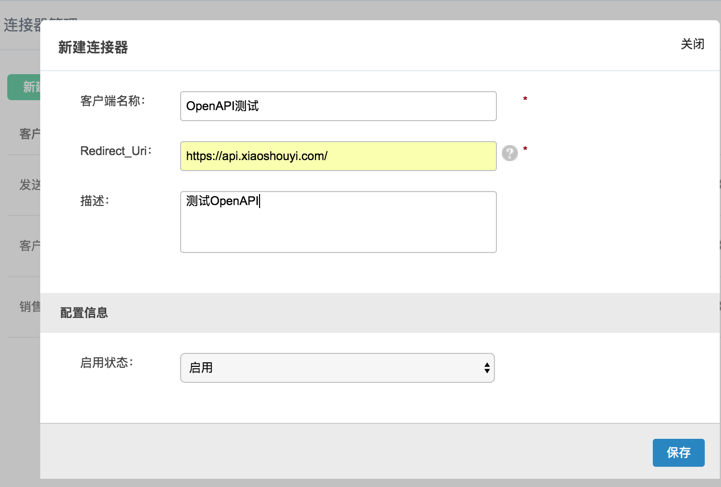Image resolution: width=721 pixels, height=487 pixels.
Task: Click the 新建连接器 dialog title
Action: (93, 47)
